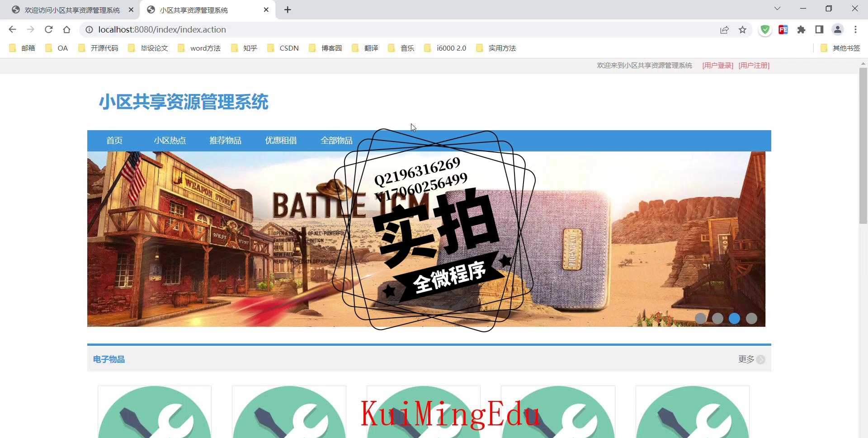The width and height of the screenshot is (868, 438).
Task: Open the 实用方法 bookmark folder
Action: click(x=496, y=48)
